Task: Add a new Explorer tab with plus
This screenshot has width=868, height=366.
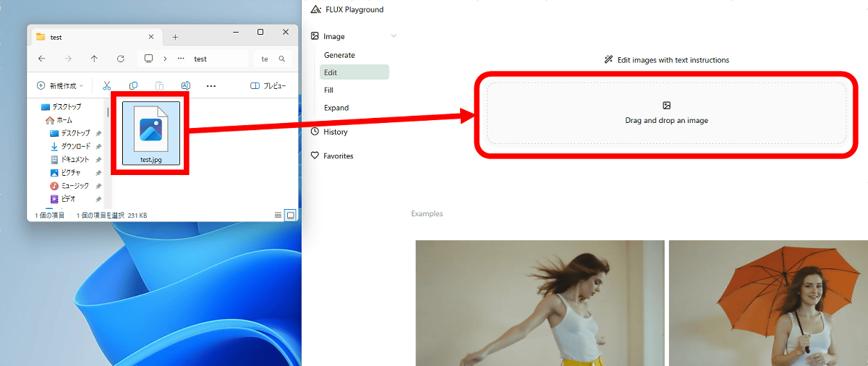Action: click(175, 37)
